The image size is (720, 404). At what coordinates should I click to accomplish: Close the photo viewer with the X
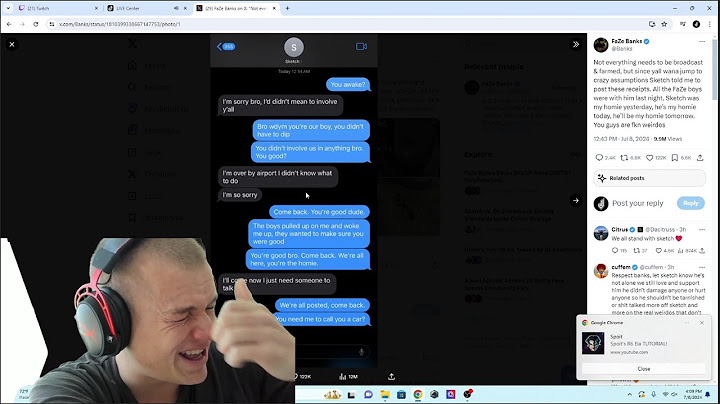(12, 45)
